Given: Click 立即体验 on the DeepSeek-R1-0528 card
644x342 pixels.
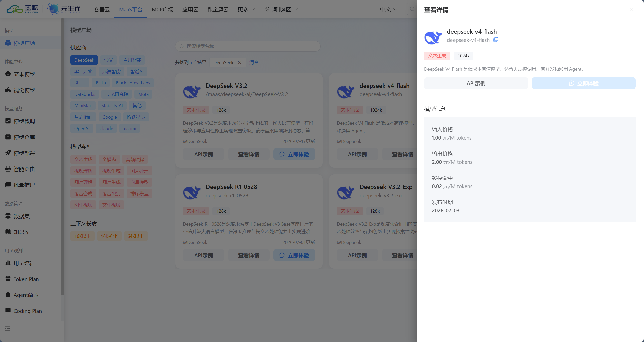Looking at the screenshot, I should coord(294,255).
